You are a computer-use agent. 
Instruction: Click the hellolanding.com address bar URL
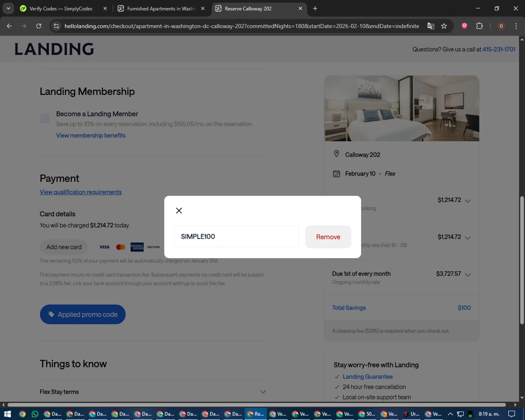pos(241,26)
